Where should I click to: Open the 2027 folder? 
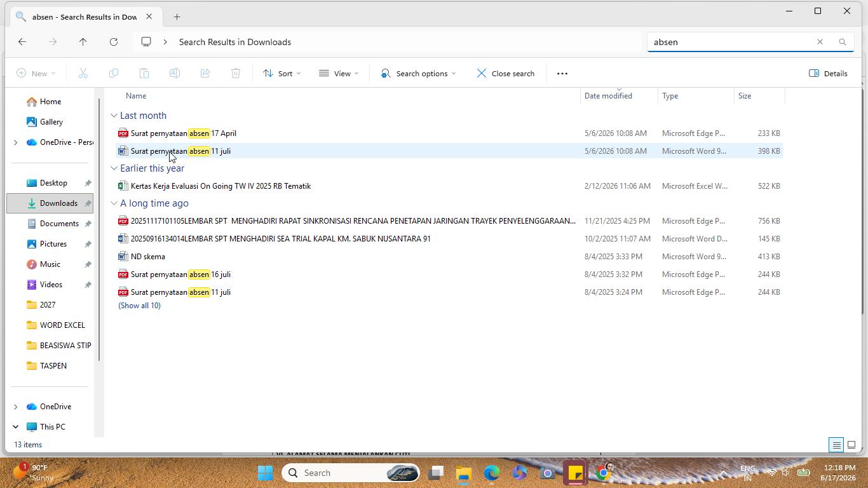[x=48, y=305]
